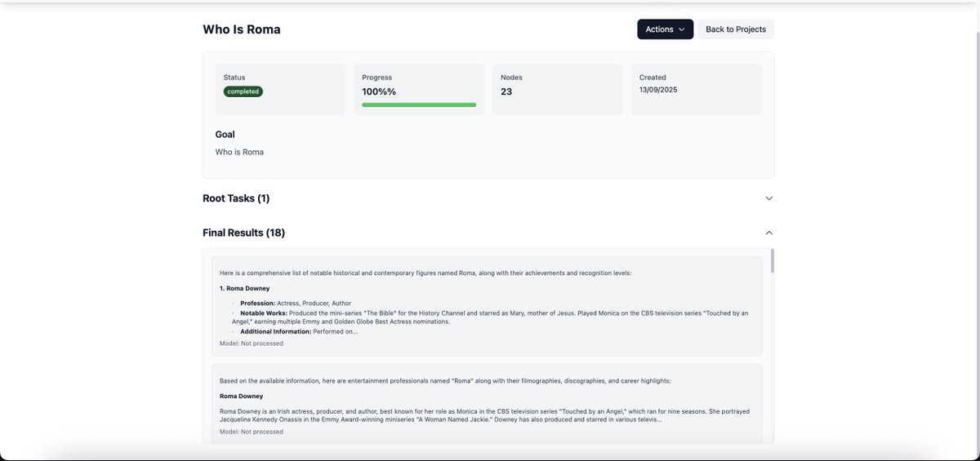Click the Progress label
980x461 pixels.
377,78
